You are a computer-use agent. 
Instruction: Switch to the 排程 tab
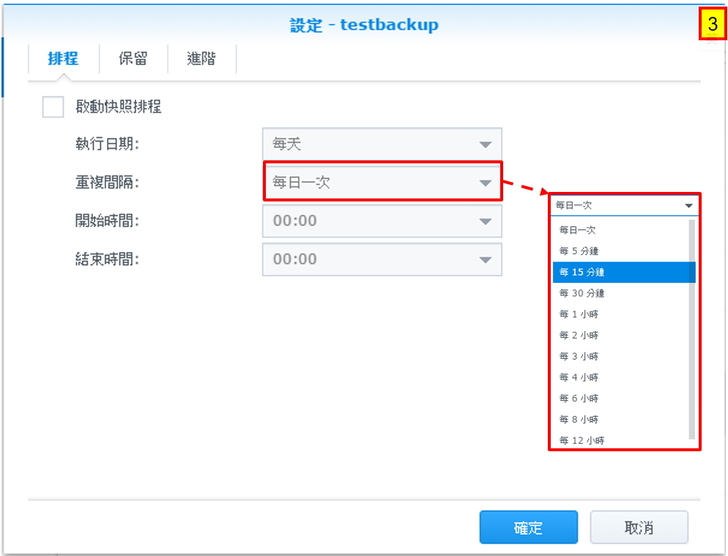click(x=63, y=59)
